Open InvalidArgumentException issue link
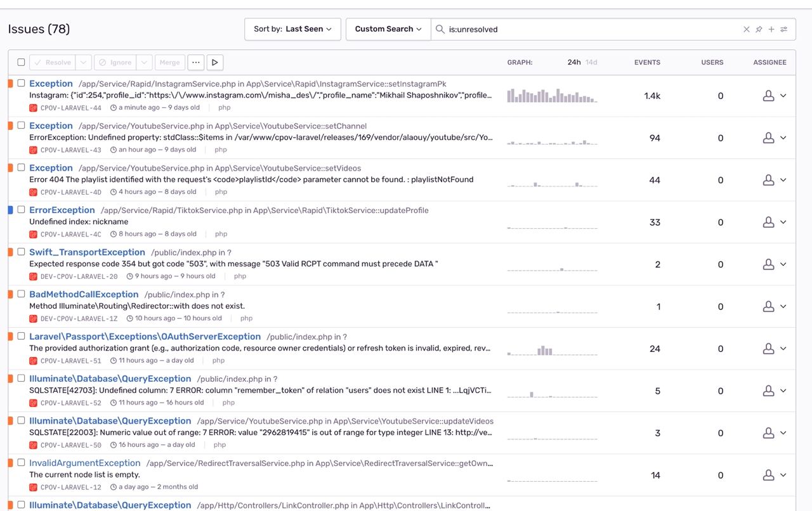The image size is (812, 511). click(85, 463)
